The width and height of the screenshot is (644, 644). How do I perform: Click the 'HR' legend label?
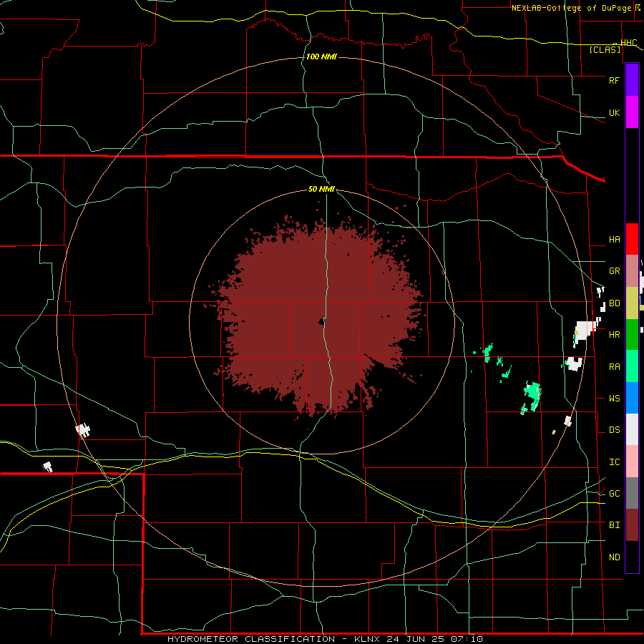614,335
